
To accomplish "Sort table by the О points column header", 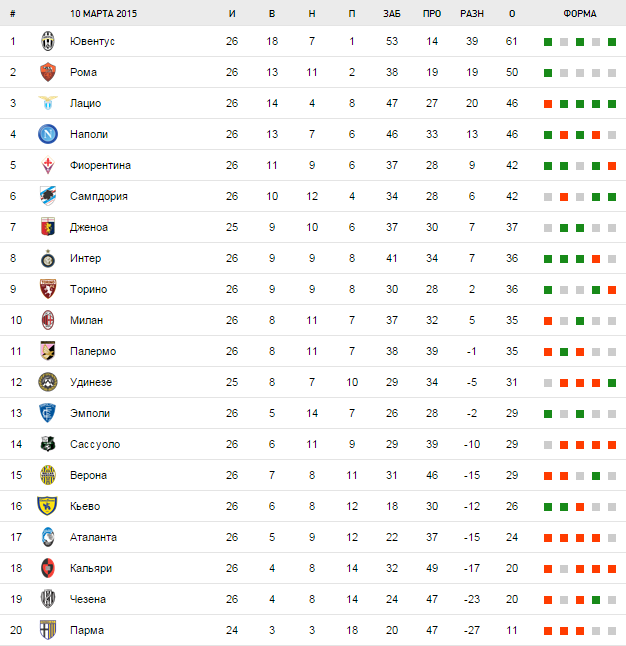I will 512,14.
